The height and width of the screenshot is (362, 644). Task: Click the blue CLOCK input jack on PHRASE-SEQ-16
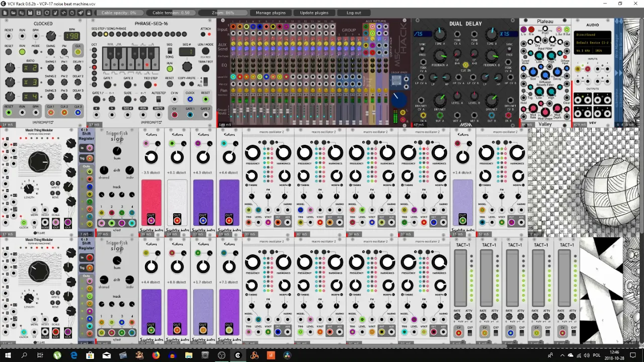tap(190, 99)
